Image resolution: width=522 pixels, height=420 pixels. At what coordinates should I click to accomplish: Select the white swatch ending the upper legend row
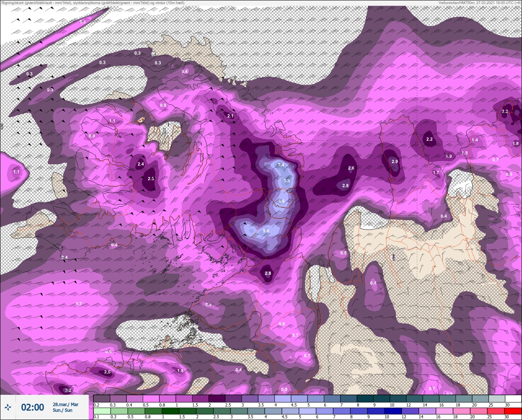(513, 398)
